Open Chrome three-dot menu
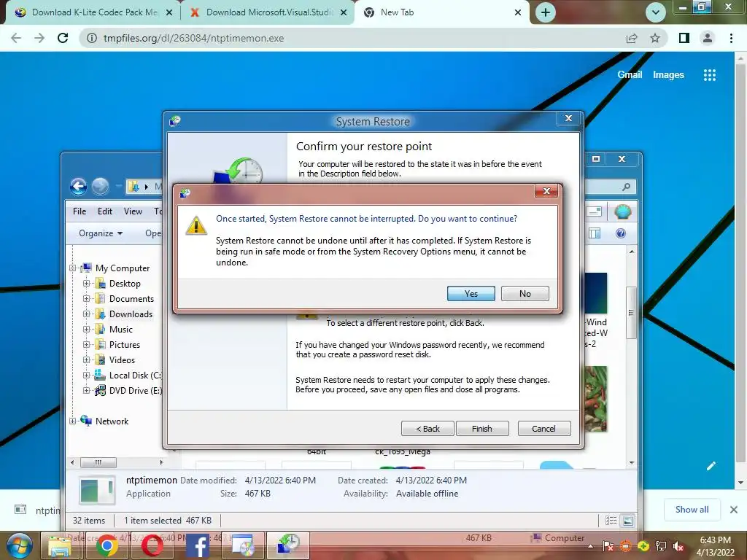This screenshot has height=560, width=747. click(731, 38)
